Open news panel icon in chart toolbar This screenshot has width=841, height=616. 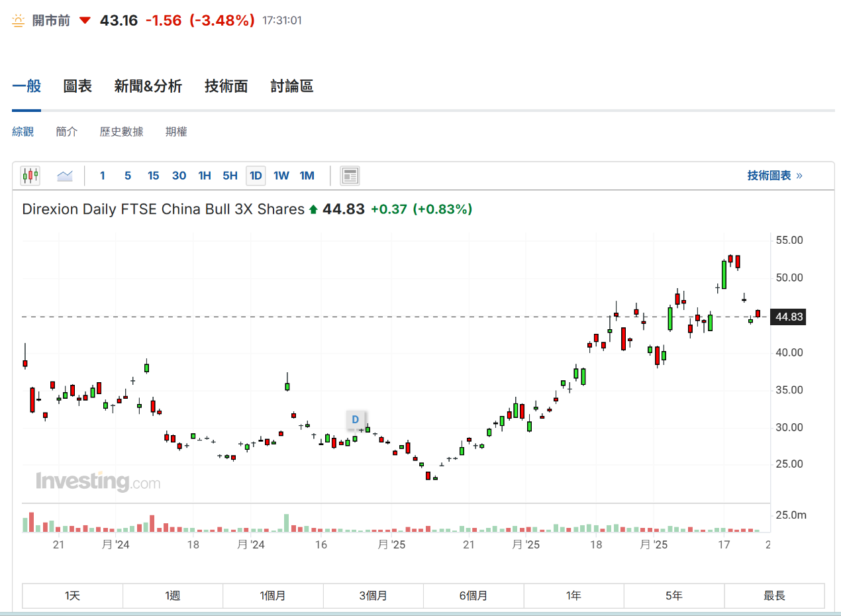click(350, 176)
